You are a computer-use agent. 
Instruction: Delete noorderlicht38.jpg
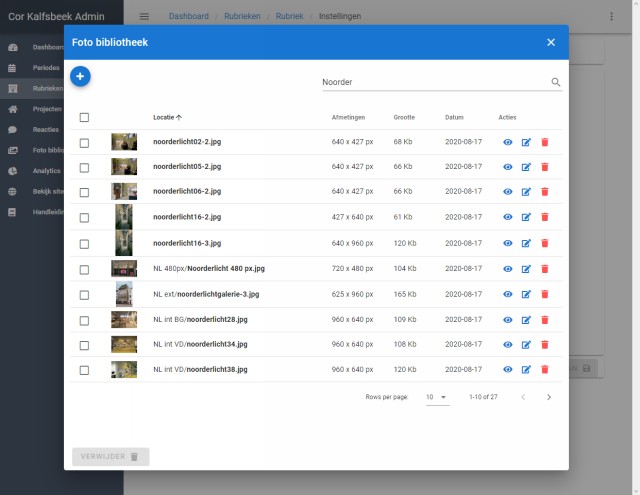(544, 370)
